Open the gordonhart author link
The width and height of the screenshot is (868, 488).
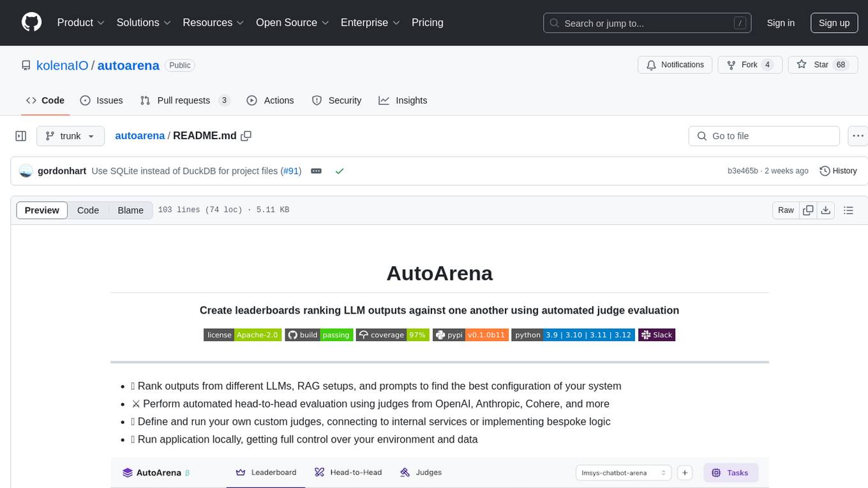click(62, 171)
